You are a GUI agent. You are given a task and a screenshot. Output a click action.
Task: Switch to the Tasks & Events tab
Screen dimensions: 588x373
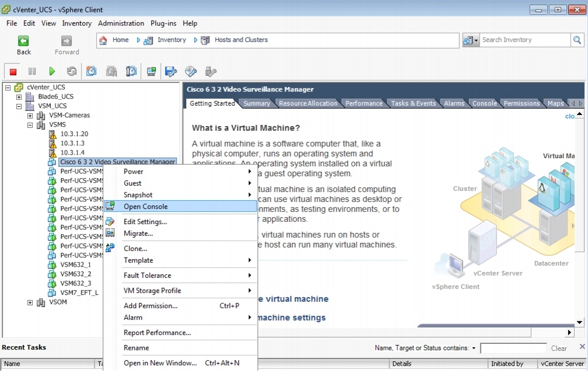[414, 103]
